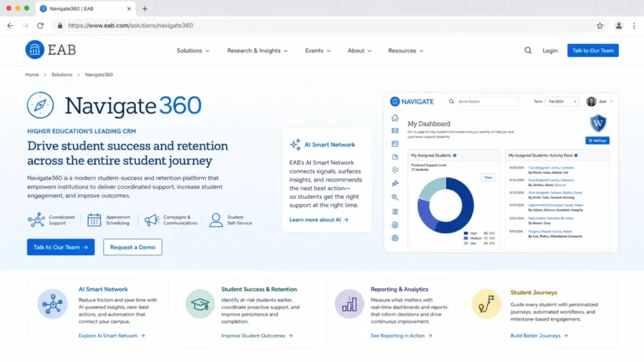Click the View button on donut chart
Screen dimensions: 644x362
click(x=488, y=178)
